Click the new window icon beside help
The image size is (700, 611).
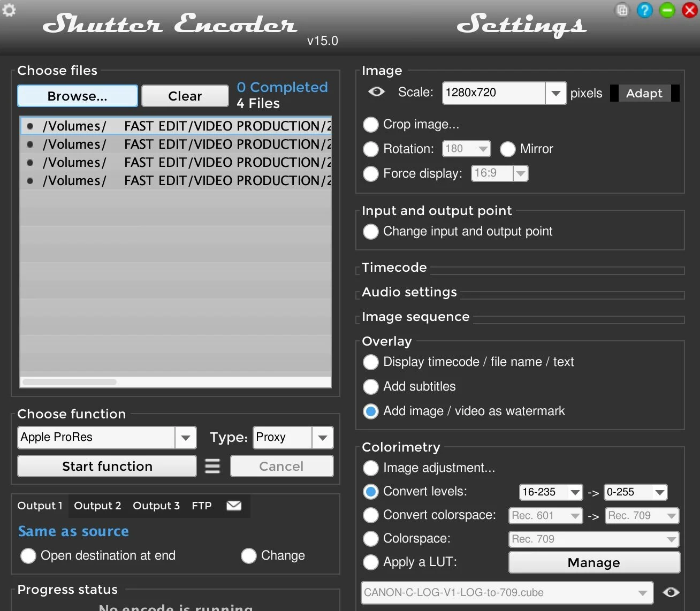[622, 10]
